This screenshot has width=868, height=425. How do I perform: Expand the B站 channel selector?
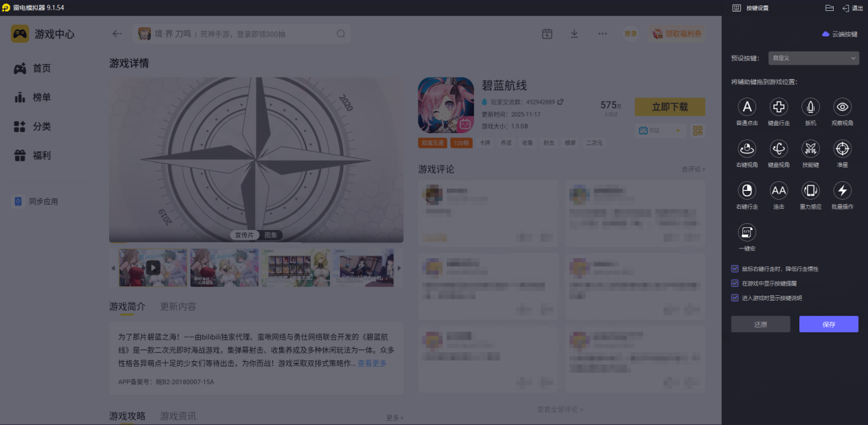pos(660,130)
